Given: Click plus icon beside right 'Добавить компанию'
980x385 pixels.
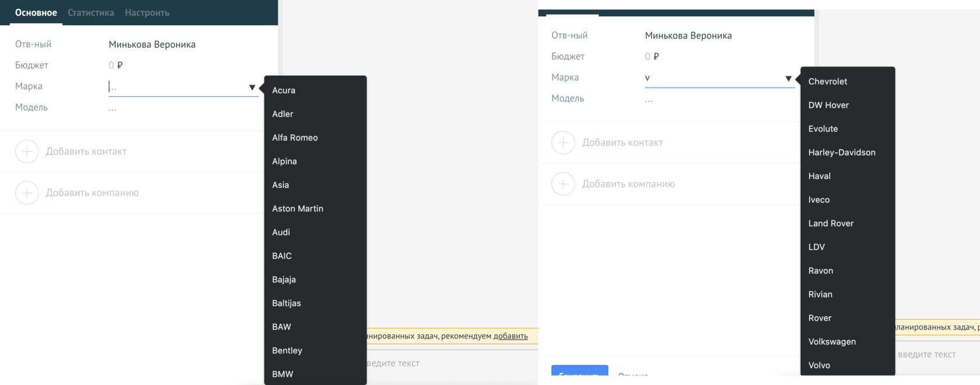Looking at the screenshot, I should [x=563, y=184].
